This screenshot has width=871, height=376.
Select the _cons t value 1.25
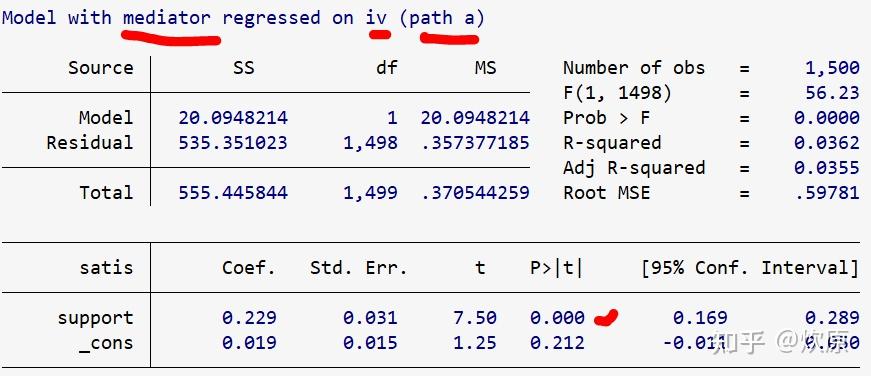(x=474, y=343)
